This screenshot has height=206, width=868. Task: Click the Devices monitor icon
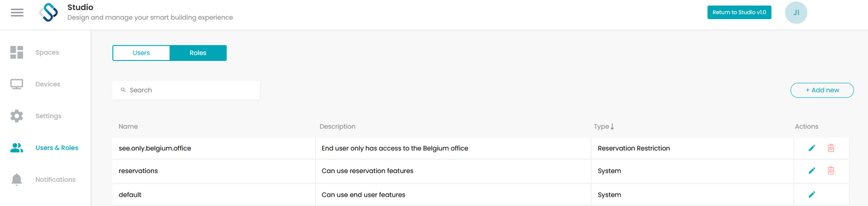pyautogui.click(x=17, y=84)
